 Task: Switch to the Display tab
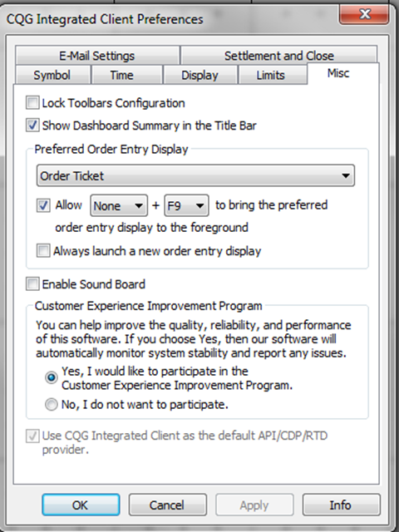pyautogui.click(x=199, y=75)
